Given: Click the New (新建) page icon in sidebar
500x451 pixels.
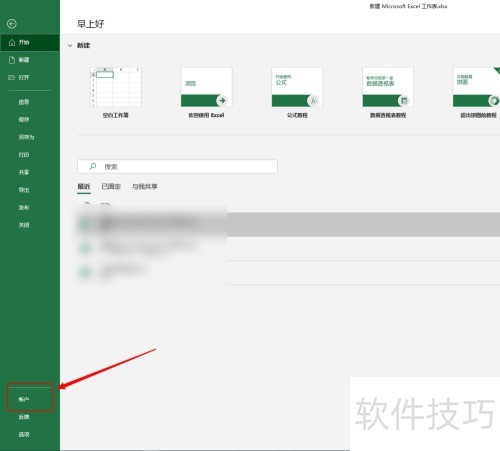Looking at the screenshot, I should click(12, 60).
